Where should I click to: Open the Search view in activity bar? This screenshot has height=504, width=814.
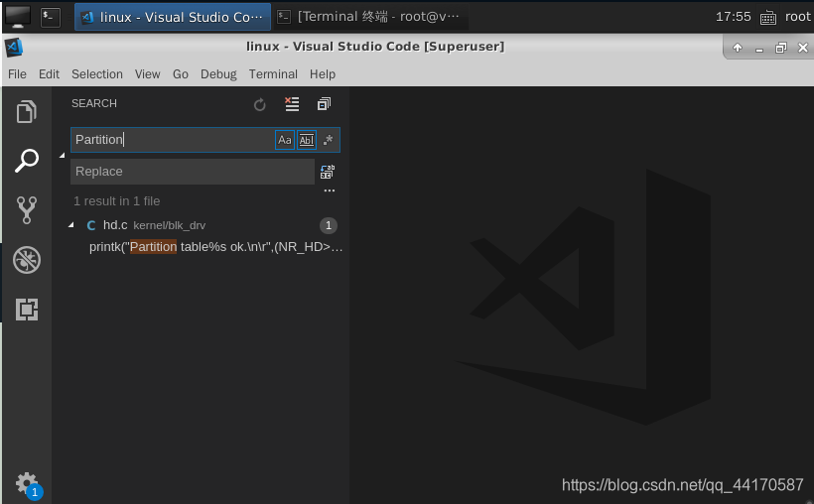(27, 161)
